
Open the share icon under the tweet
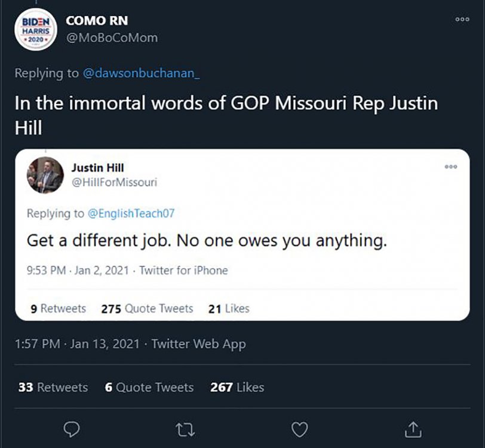(412, 429)
